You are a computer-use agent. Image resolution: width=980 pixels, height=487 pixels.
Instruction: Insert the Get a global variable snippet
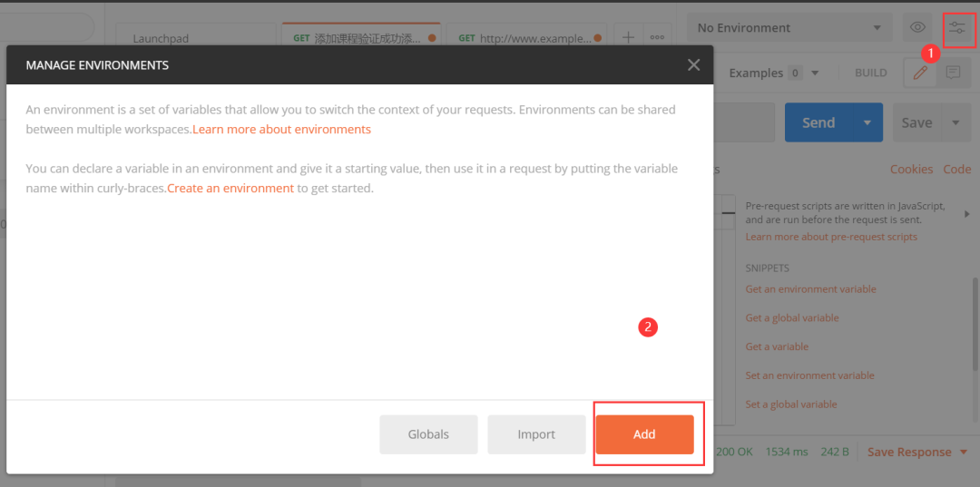click(792, 317)
